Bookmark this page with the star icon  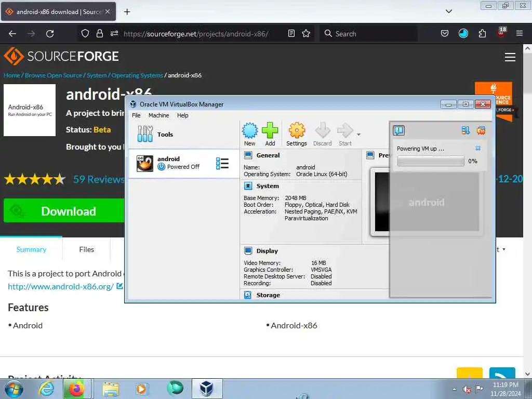pyautogui.click(x=306, y=33)
